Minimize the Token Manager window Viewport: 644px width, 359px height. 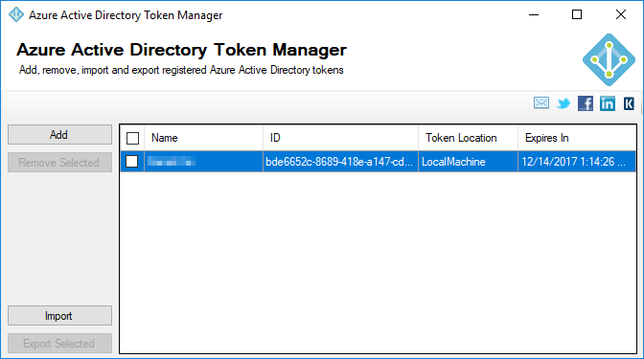tap(534, 14)
